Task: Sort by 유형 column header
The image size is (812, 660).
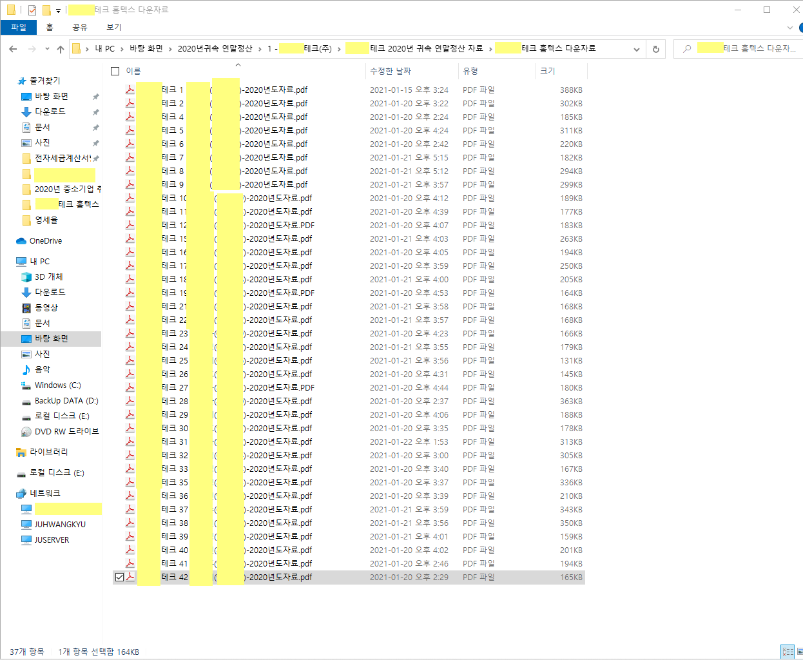Action: 470,72
